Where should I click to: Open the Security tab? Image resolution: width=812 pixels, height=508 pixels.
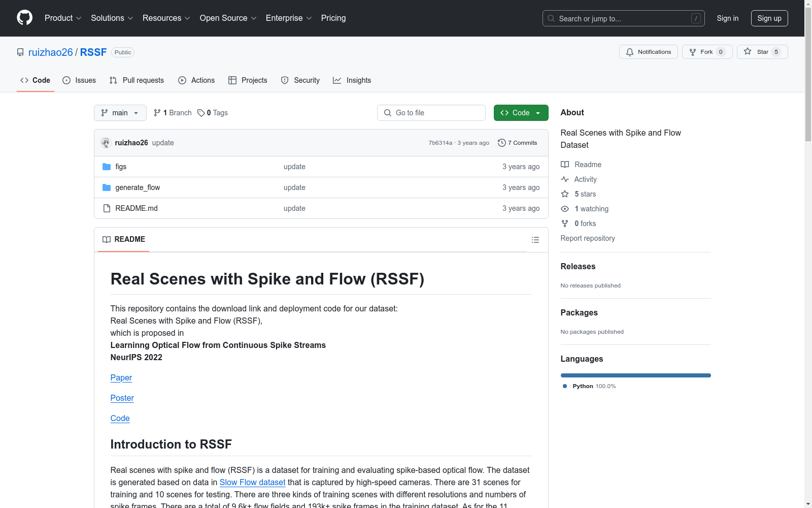pyautogui.click(x=300, y=80)
